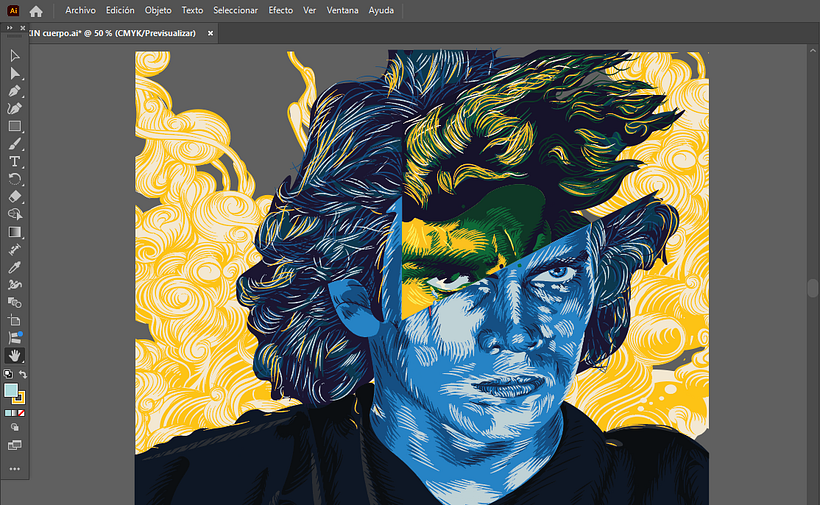Choose the Eraser tool
The width and height of the screenshot is (820, 505).
tap(15, 196)
